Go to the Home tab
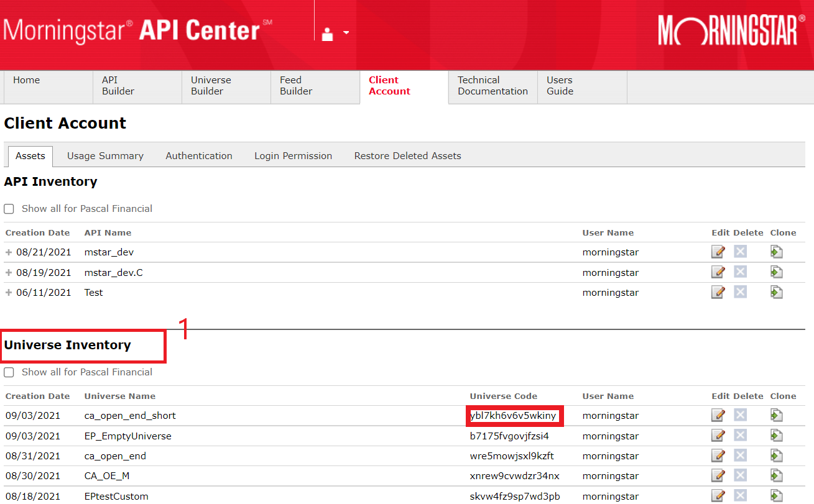Viewport: 814px width, 504px height. [x=49, y=87]
